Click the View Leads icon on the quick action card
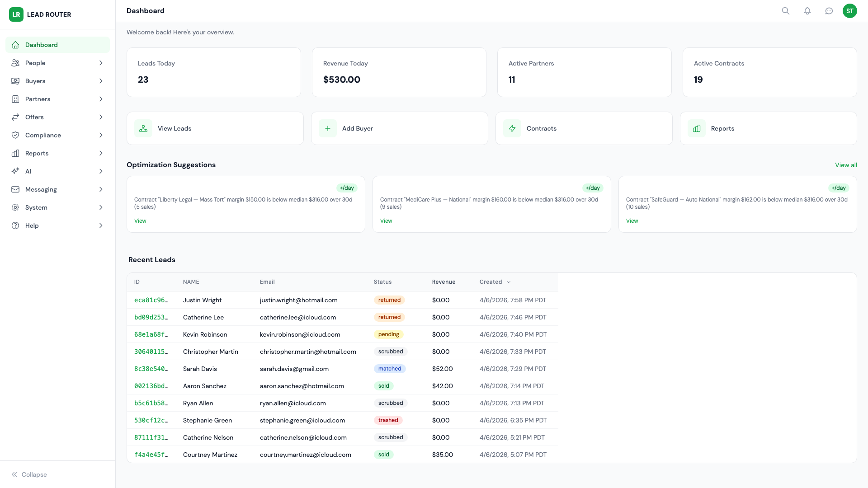The height and width of the screenshot is (488, 868). 143,128
